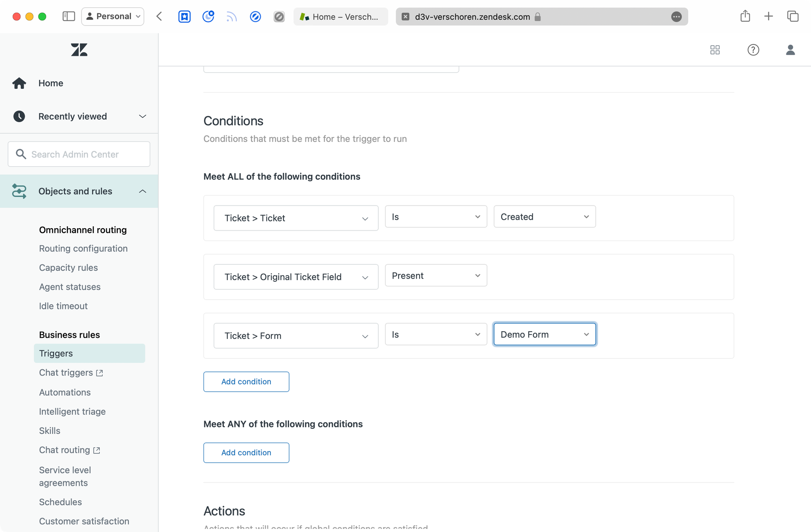Click the help question mark icon
Screen dimensions: 811x532
tap(753, 50)
